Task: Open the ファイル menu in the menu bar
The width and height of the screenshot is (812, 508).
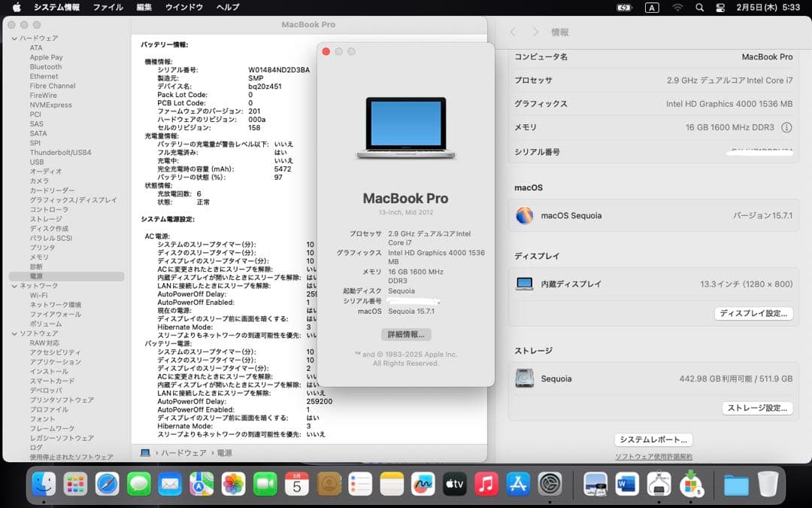Action: tap(107, 7)
